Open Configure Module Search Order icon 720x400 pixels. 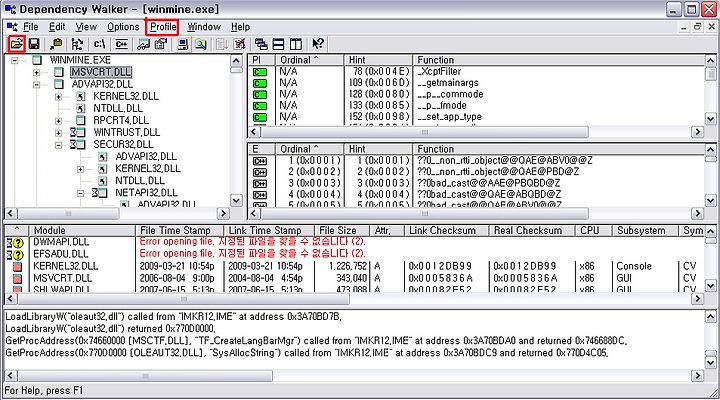coord(201,44)
